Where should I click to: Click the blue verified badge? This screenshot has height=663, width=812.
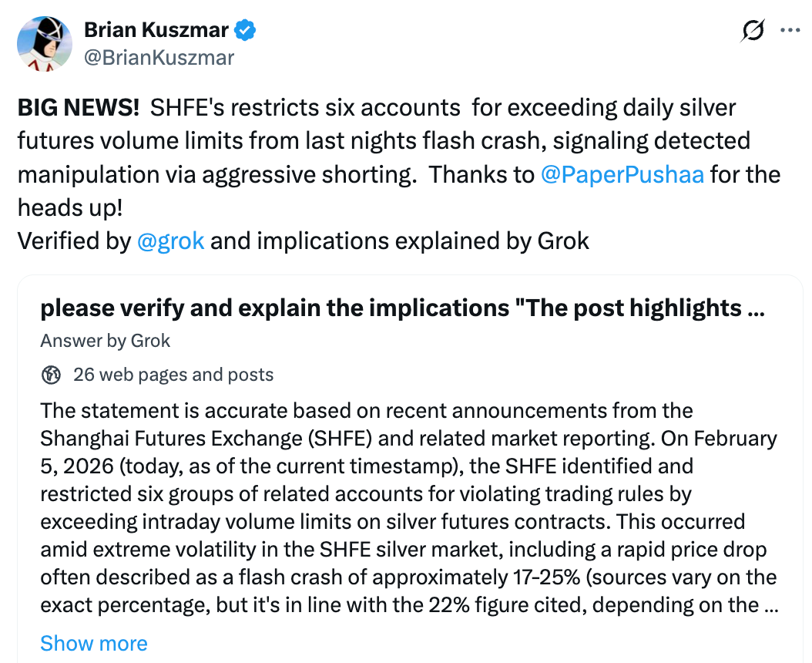(245, 31)
